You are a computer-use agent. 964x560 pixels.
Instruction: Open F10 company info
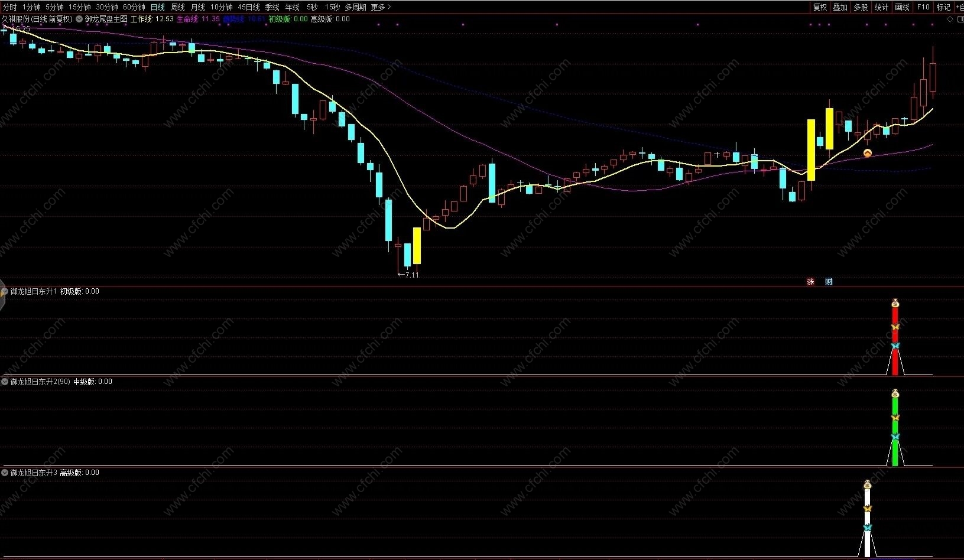click(923, 7)
